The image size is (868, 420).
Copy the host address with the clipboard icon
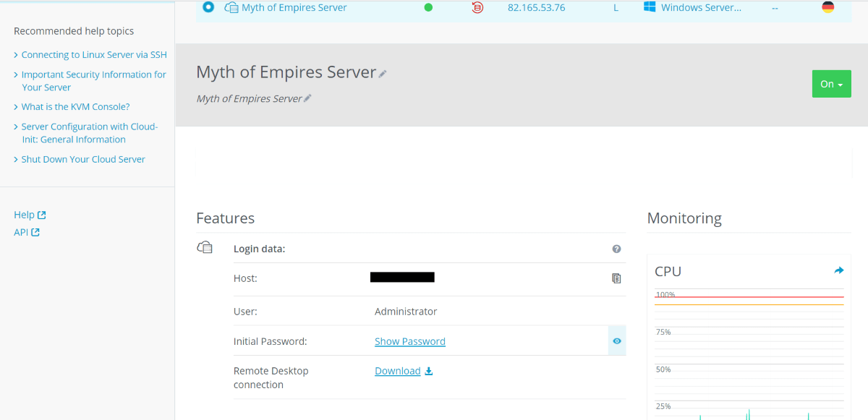coord(616,278)
